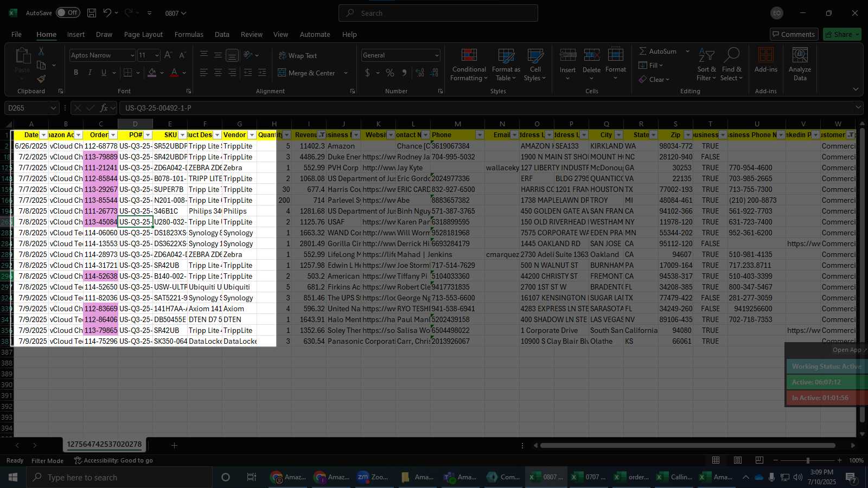Viewport: 868px width, 488px height.
Task: Expand the number format General dropdown
Action: (436, 55)
